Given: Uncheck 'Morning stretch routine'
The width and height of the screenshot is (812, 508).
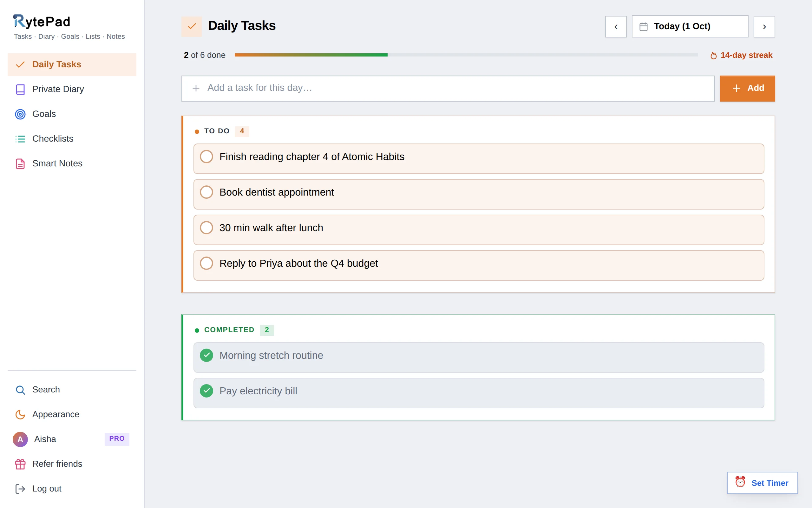Looking at the screenshot, I should click(x=206, y=356).
